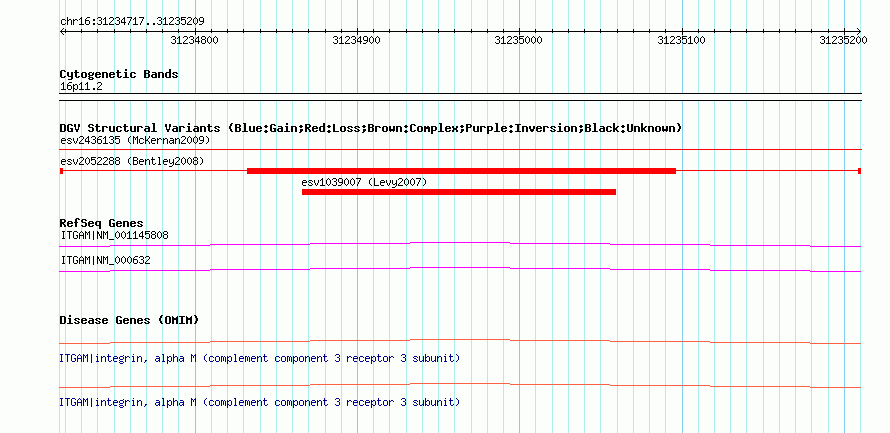
Task: Click ruler position 31235100
Action: pos(681,40)
